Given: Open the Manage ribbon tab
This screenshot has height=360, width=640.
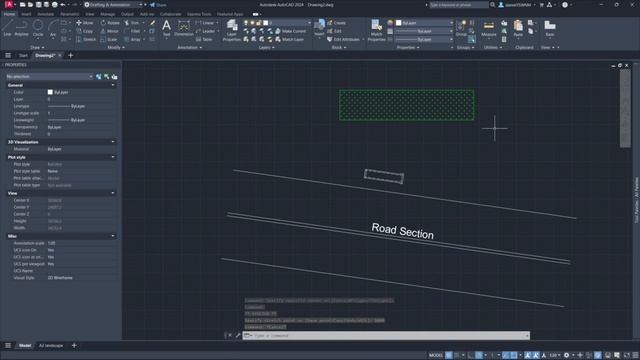Looking at the screenshot, I should click(x=108, y=14).
